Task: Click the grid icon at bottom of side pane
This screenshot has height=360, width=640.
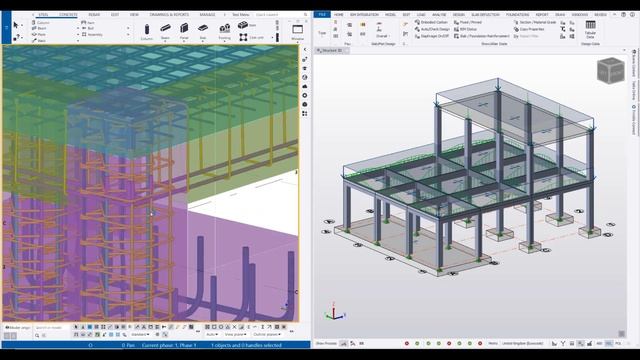Action: point(305,113)
